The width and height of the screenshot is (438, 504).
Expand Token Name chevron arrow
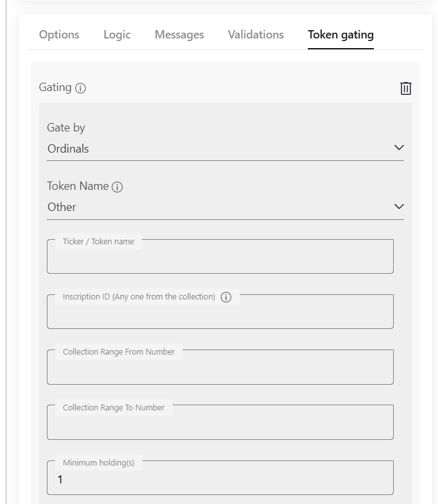(399, 206)
